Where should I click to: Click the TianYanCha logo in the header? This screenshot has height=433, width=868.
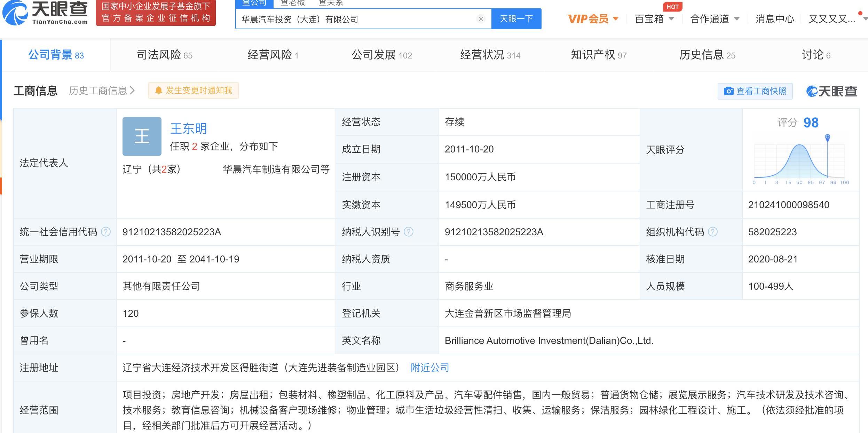tap(45, 13)
